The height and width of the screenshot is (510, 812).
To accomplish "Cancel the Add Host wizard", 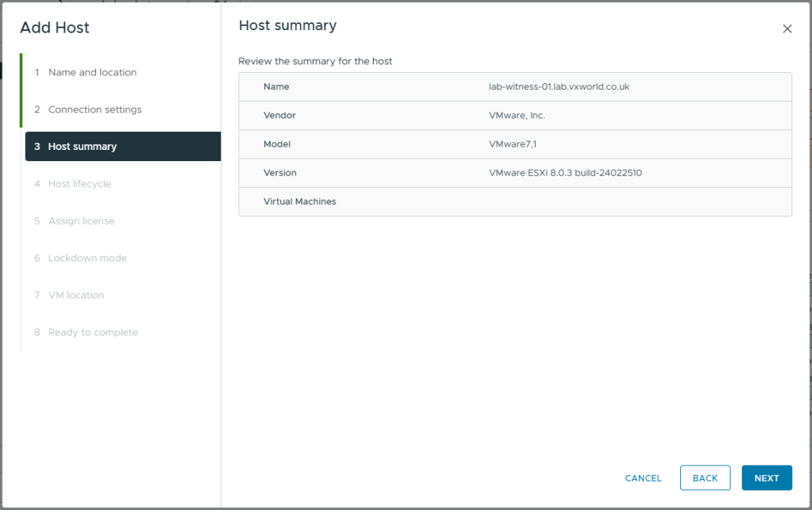I will [643, 478].
